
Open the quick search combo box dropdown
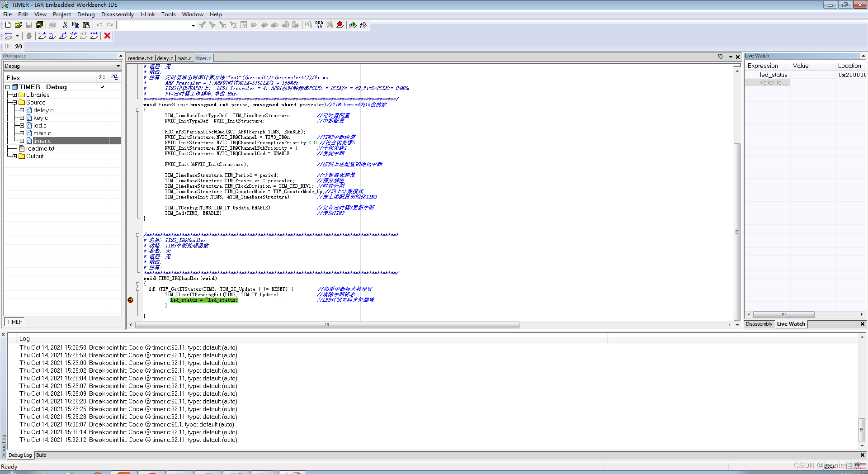click(x=193, y=25)
